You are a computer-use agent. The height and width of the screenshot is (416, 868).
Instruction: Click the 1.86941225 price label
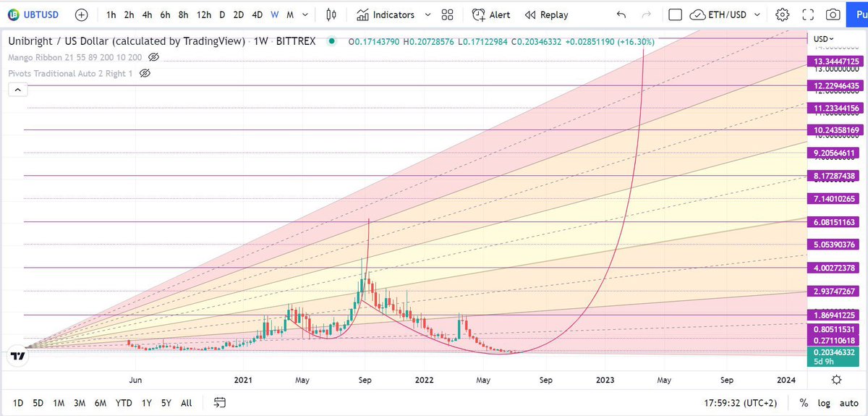tap(835, 315)
